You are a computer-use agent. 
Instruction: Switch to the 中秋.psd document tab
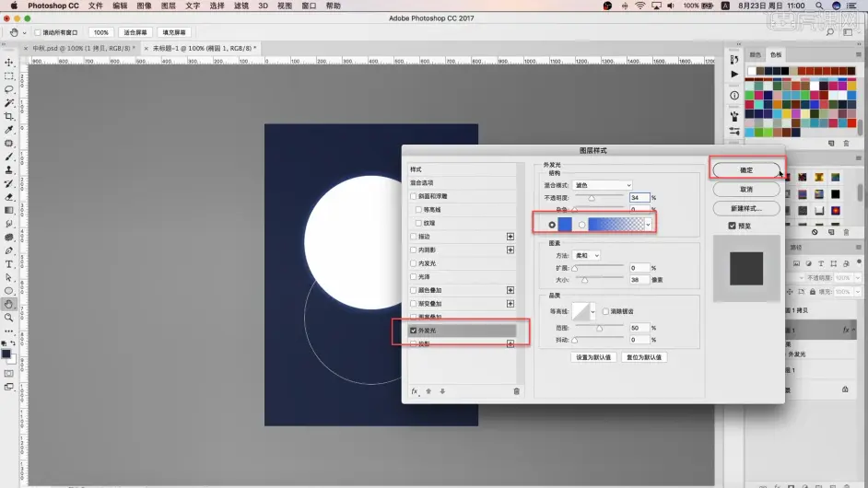click(81, 48)
